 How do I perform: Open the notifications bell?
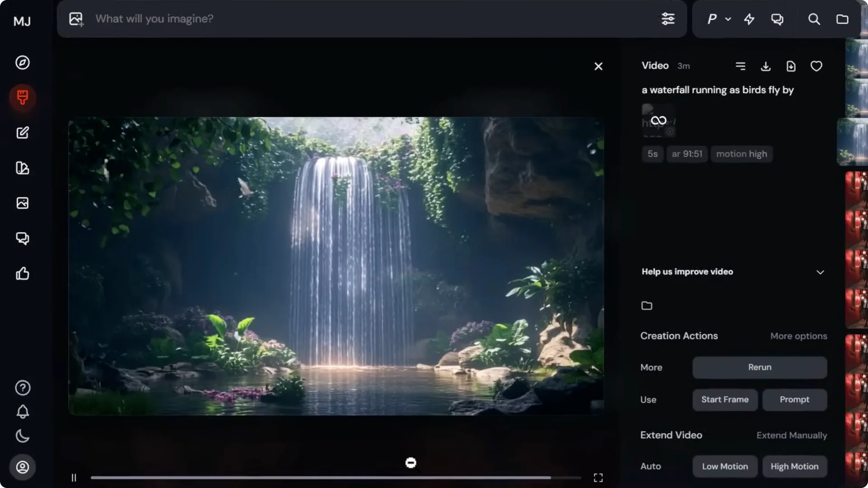pyautogui.click(x=23, y=412)
